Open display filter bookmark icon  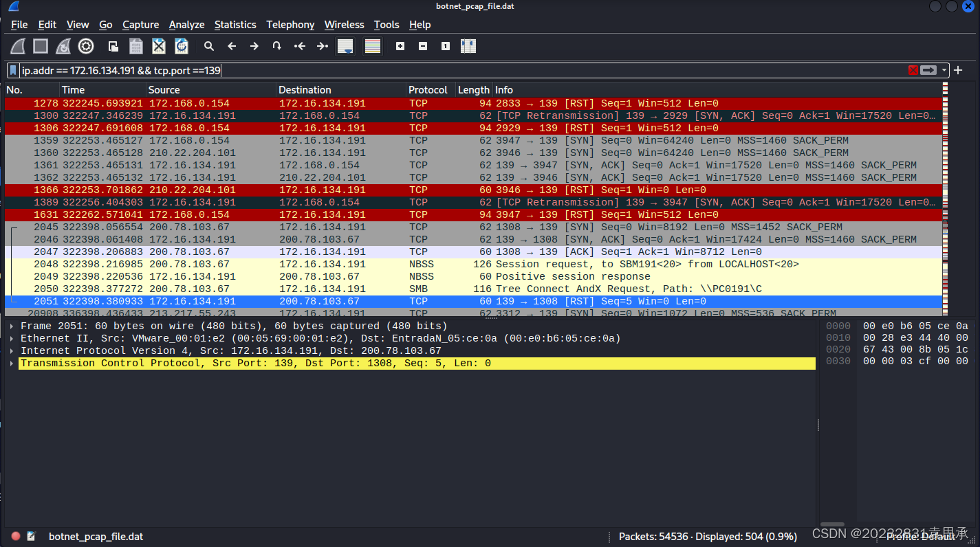click(13, 70)
